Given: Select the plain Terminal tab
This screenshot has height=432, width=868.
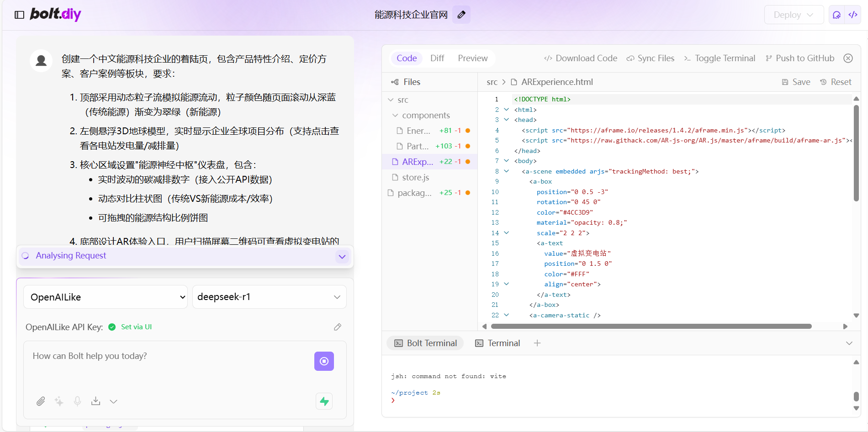Looking at the screenshot, I should pos(498,343).
